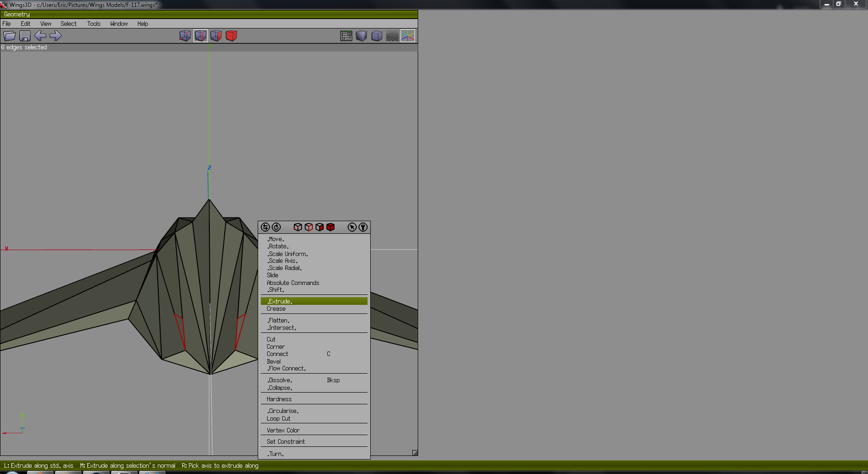Toggle smooth shaded preview cube icon
The height and width of the screenshot is (474, 868).
point(362,36)
